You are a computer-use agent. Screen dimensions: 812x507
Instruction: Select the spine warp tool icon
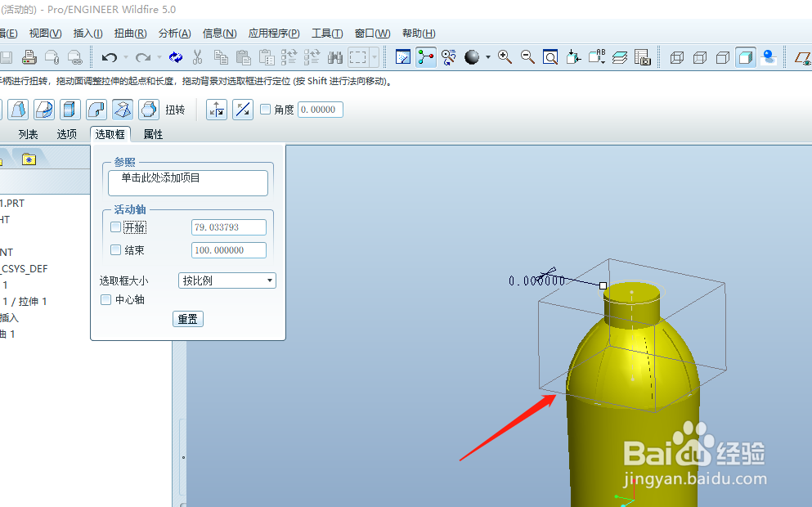44,110
